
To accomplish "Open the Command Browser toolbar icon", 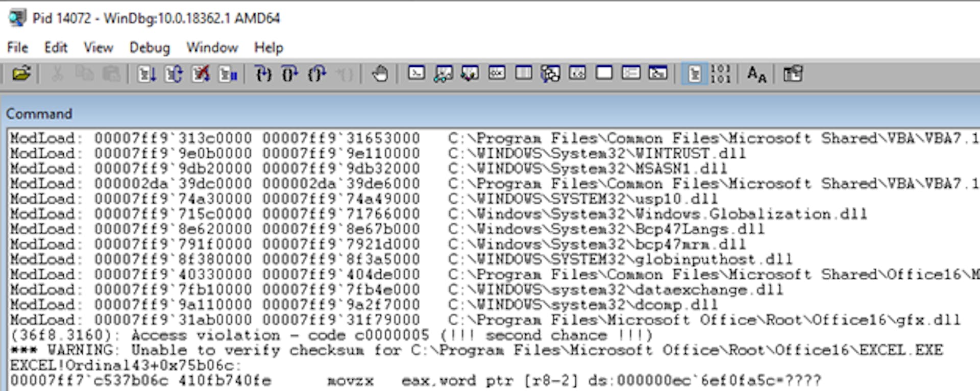I will click(657, 73).
